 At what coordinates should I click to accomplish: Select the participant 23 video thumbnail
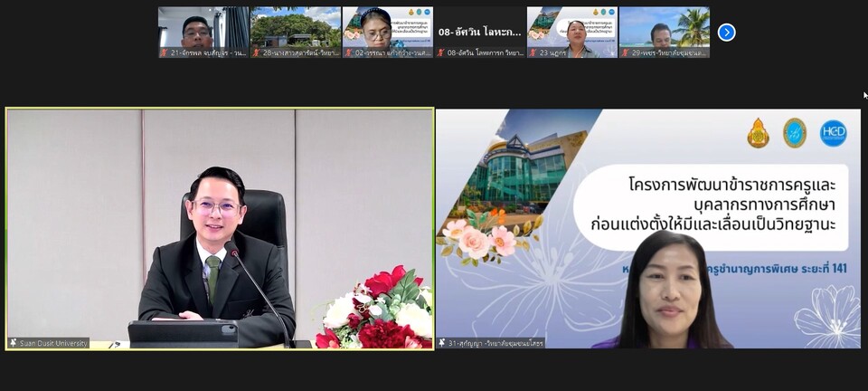571,27
